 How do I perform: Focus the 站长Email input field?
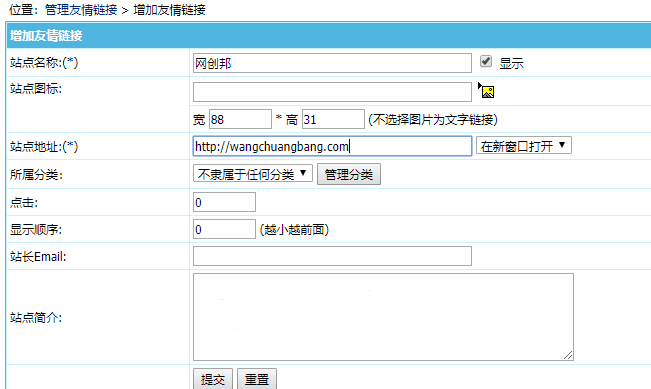332,256
